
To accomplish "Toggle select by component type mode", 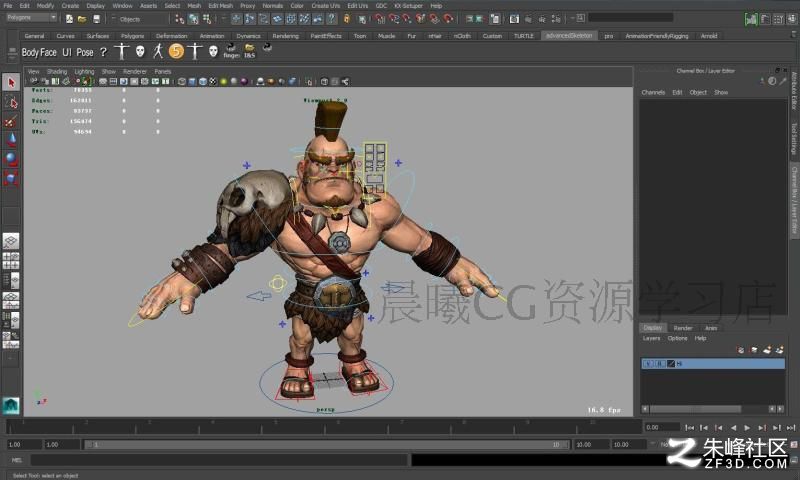I will [x=207, y=19].
